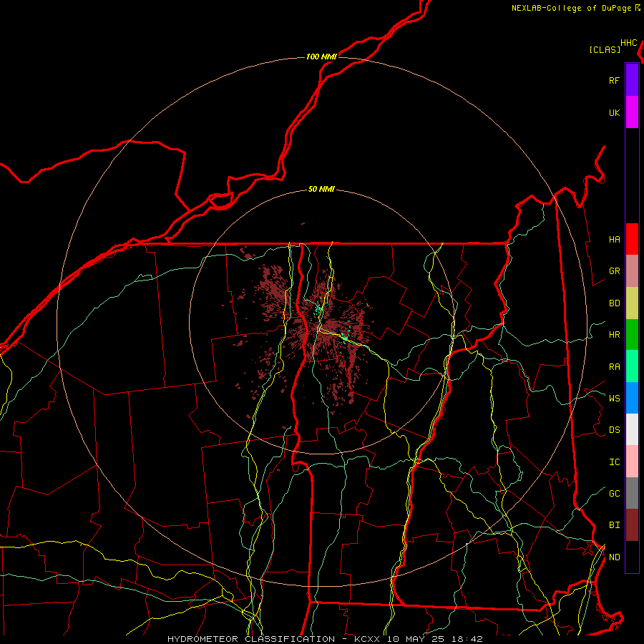
Task: Click the DS white legend swatch
Action: pos(632,429)
